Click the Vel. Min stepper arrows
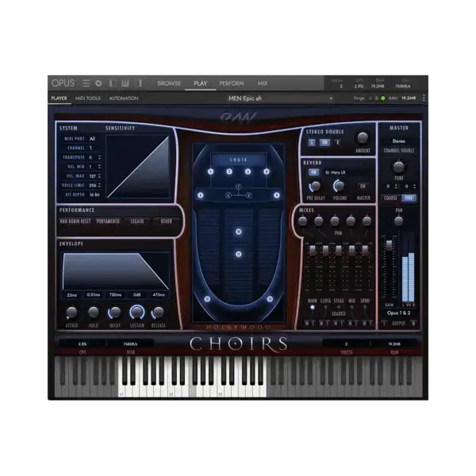 (99, 167)
